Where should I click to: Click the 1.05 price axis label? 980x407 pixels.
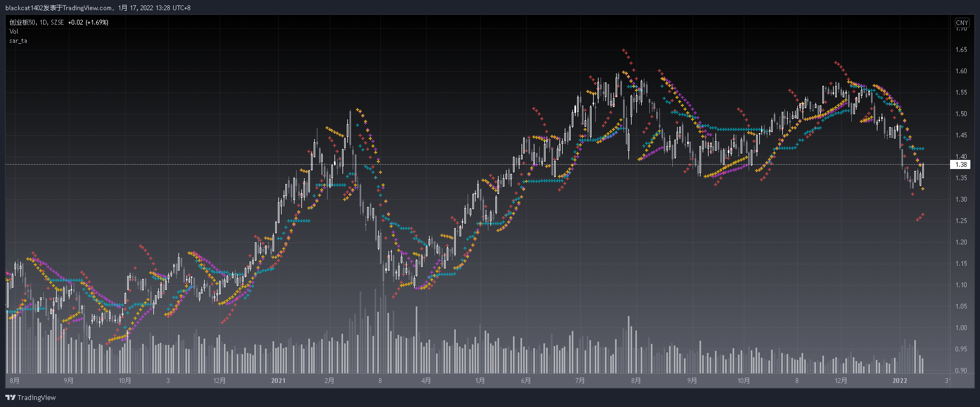point(961,306)
